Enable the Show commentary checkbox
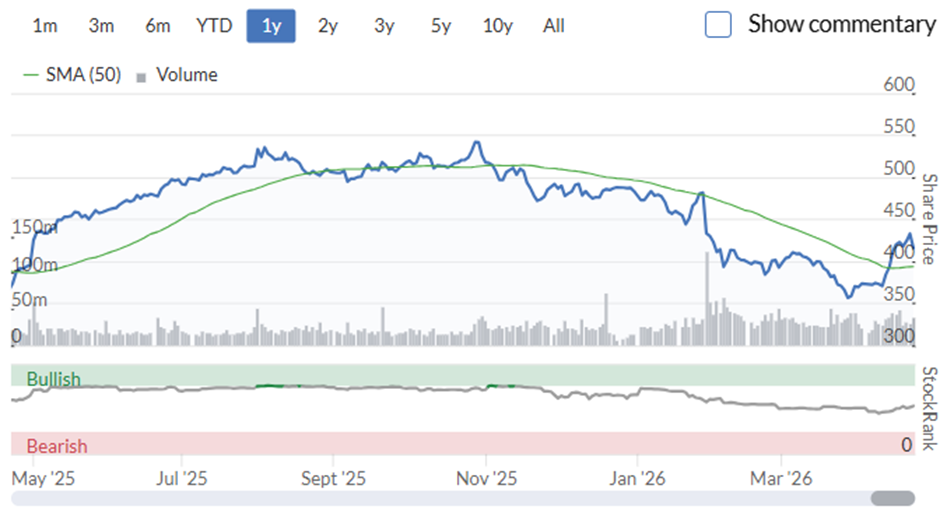940x520 pixels. pos(718,25)
